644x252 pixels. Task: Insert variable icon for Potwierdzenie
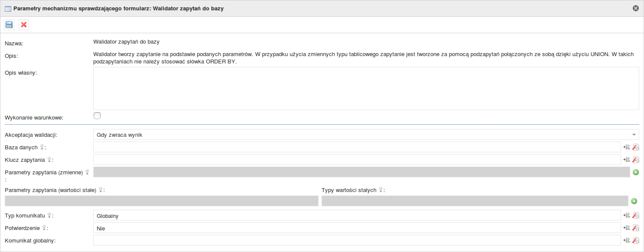point(627,228)
